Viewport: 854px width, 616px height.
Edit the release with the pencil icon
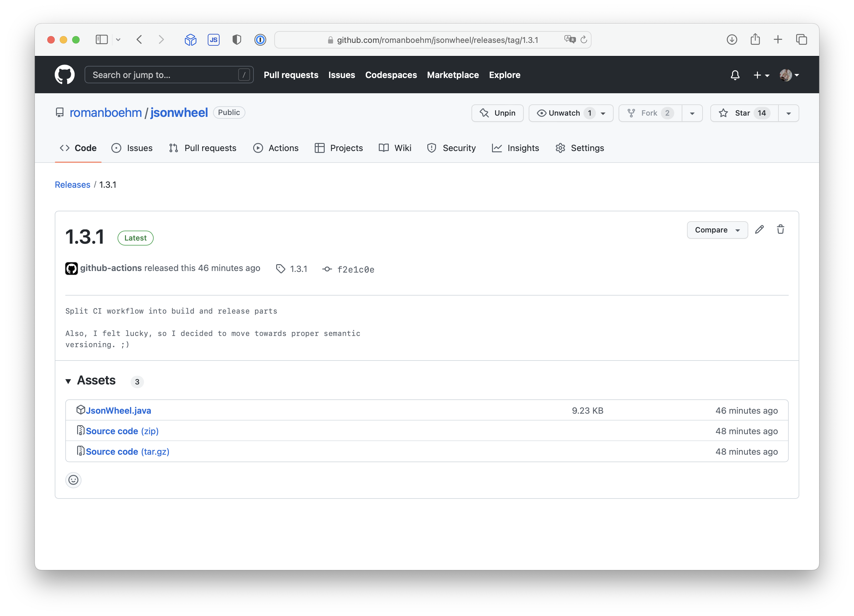pos(760,230)
